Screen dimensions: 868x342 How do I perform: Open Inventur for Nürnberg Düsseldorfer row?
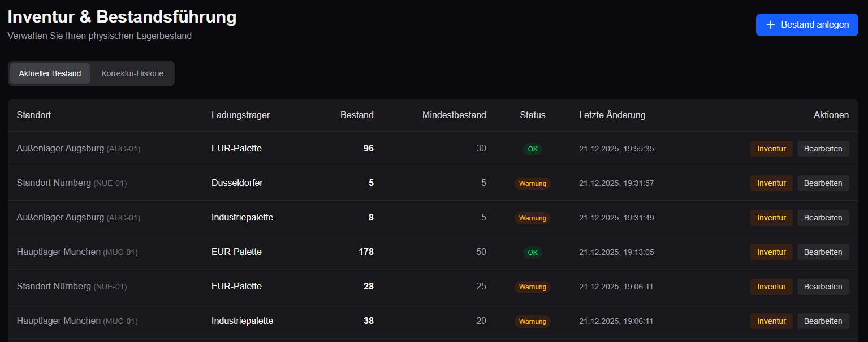pyautogui.click(x=771, y=183)
